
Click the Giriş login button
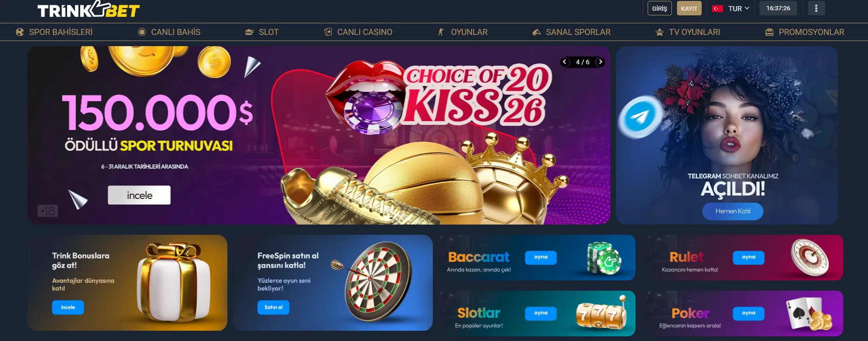click(x=659, y=8)
